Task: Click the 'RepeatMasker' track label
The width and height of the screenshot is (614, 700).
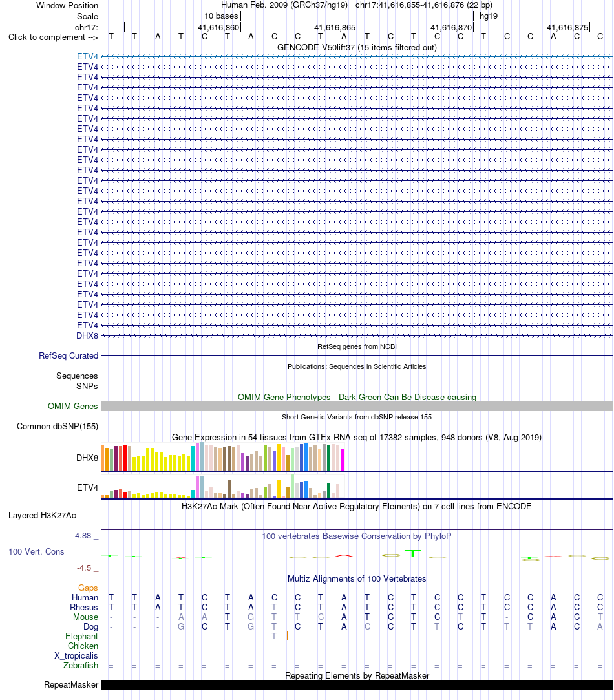Action: [x=71, y=685]
